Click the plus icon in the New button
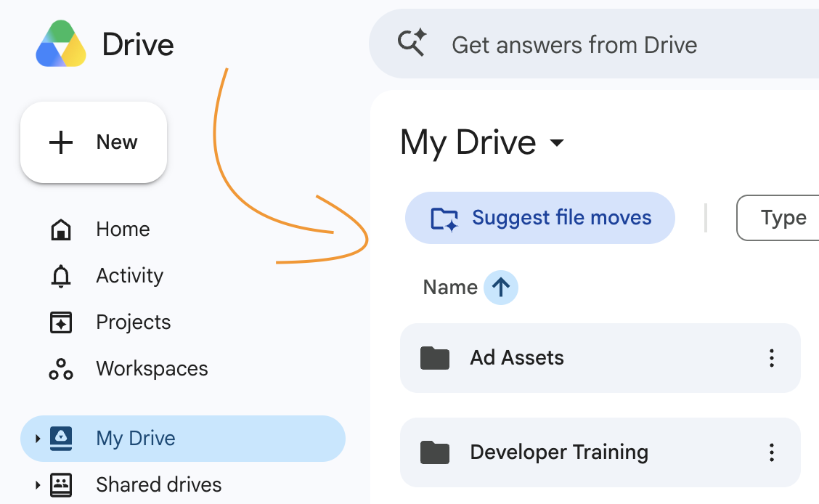The image size is (819, 504). (x=60, y=142)
